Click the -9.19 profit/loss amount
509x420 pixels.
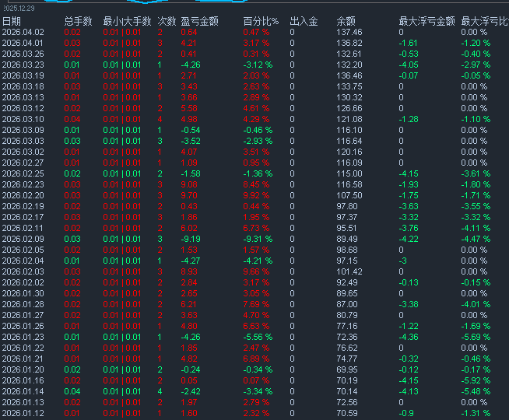(x=191, y=239)
